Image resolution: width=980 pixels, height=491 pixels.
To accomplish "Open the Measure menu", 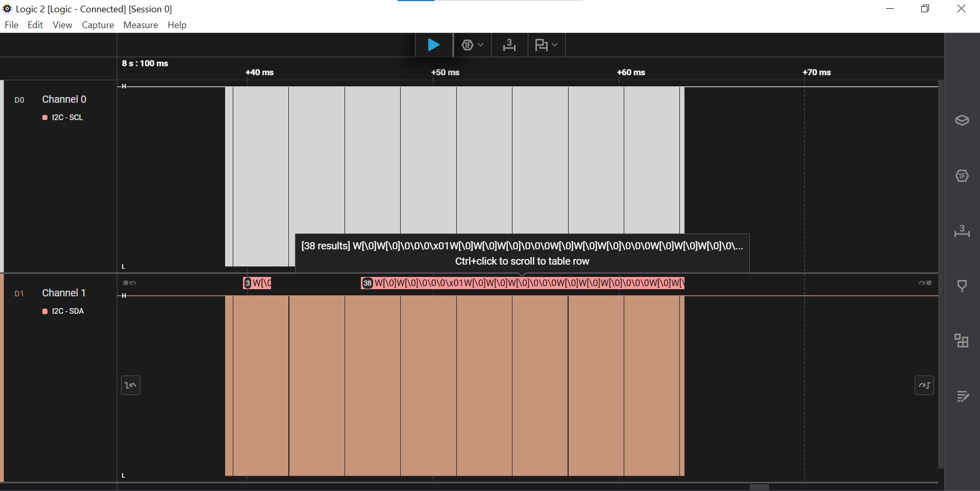I will [x=140, y=25].
